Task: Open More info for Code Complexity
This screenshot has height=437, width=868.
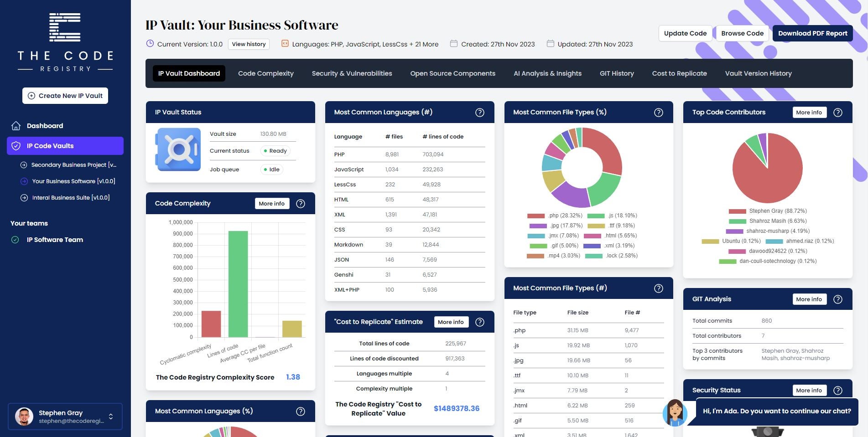Action: [x=272, y=204]
